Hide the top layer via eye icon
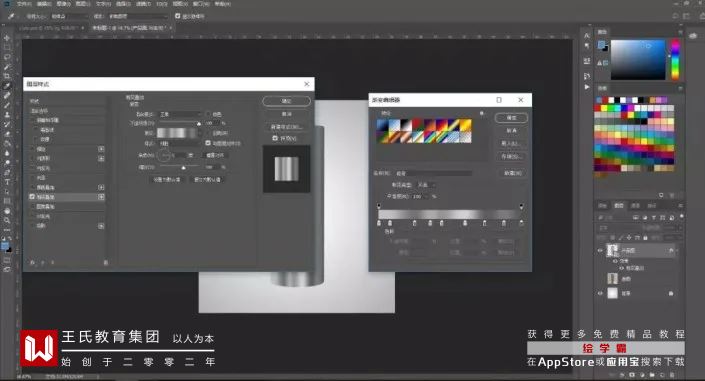The image size is (705, 381). (600, 251)
